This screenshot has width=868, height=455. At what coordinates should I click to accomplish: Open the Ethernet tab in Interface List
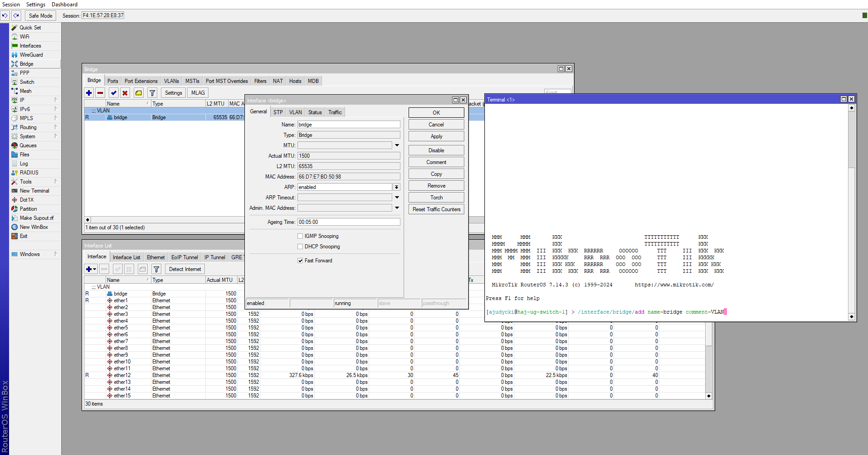pyautogui.click(x=156, y=257)
